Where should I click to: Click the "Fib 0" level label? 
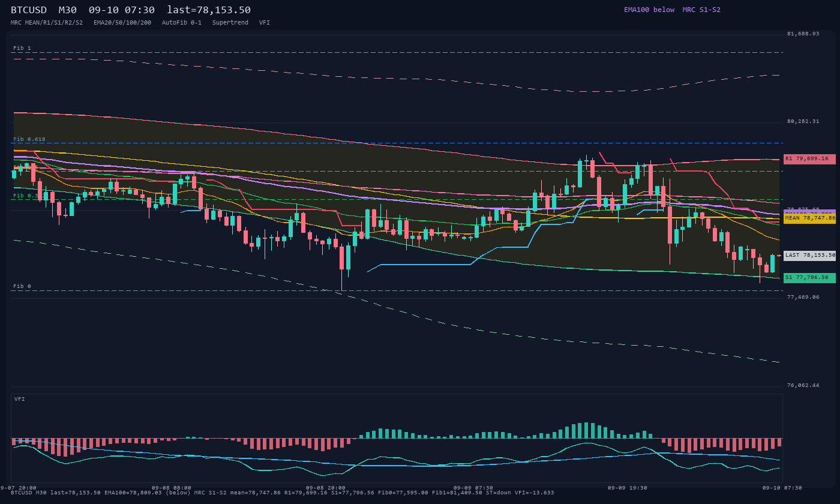coord(22,286)
